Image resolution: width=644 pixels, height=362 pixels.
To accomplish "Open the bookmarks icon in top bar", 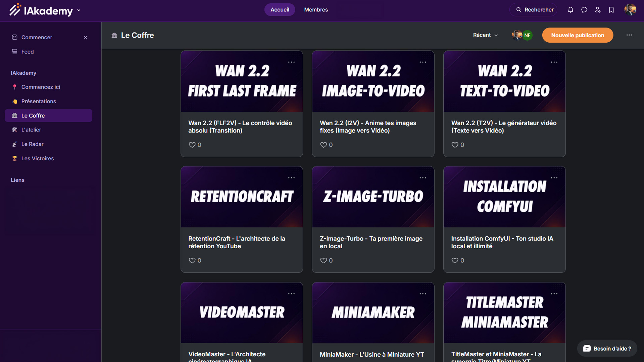I will pos(611,10).
